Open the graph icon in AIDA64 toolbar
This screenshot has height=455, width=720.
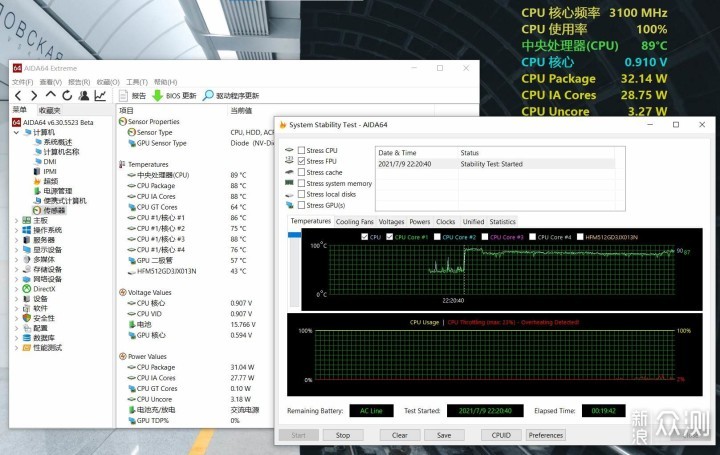(x=100, y=95)
